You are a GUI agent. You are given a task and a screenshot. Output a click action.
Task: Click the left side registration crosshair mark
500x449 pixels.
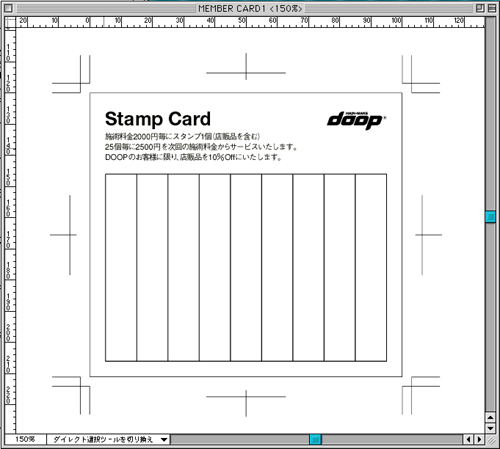point(70,235)
